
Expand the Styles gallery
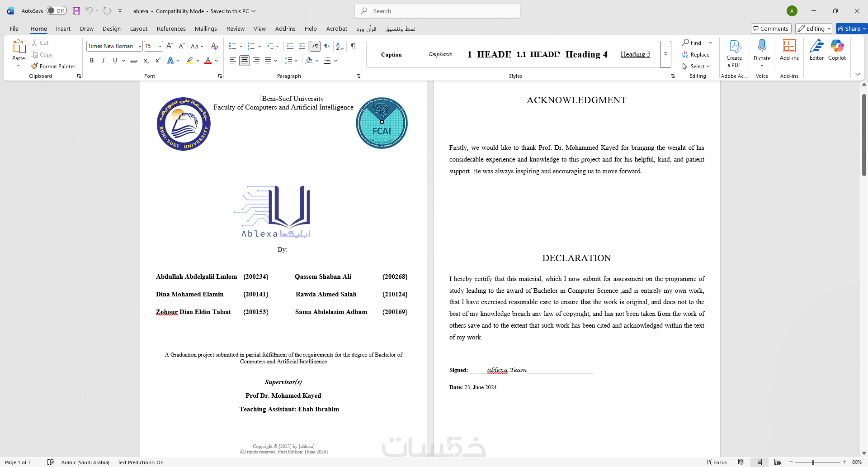pyautogui.click(x=665, y=54)
